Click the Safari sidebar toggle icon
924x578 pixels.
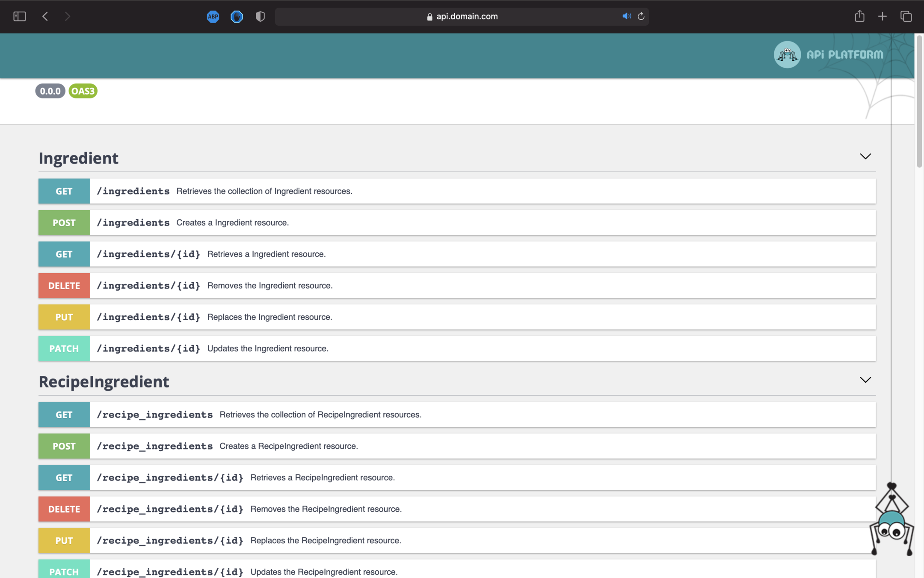tap(20, 16)
